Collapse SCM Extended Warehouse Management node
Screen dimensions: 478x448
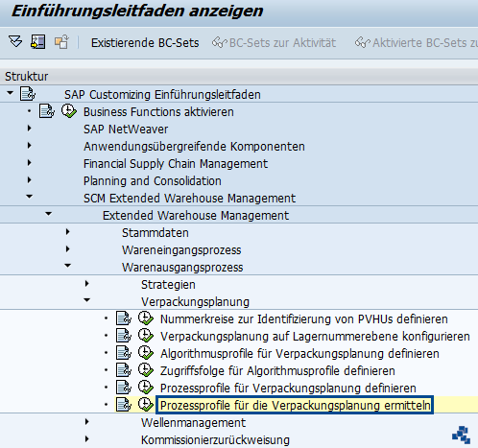[x=29, y=197]
